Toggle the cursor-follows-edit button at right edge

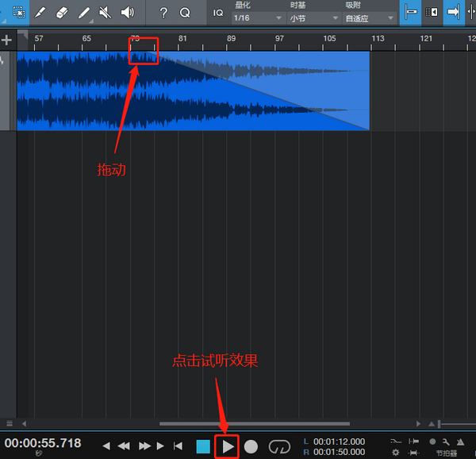[x=470, y=12]
